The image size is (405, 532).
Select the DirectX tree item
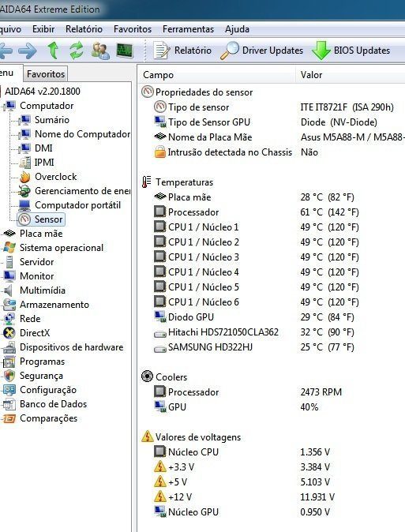tap(35, 333)
